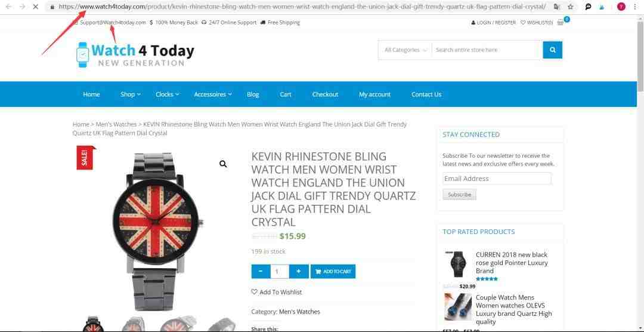Click the Watch 4 Today logo

[x=135, y=55]
